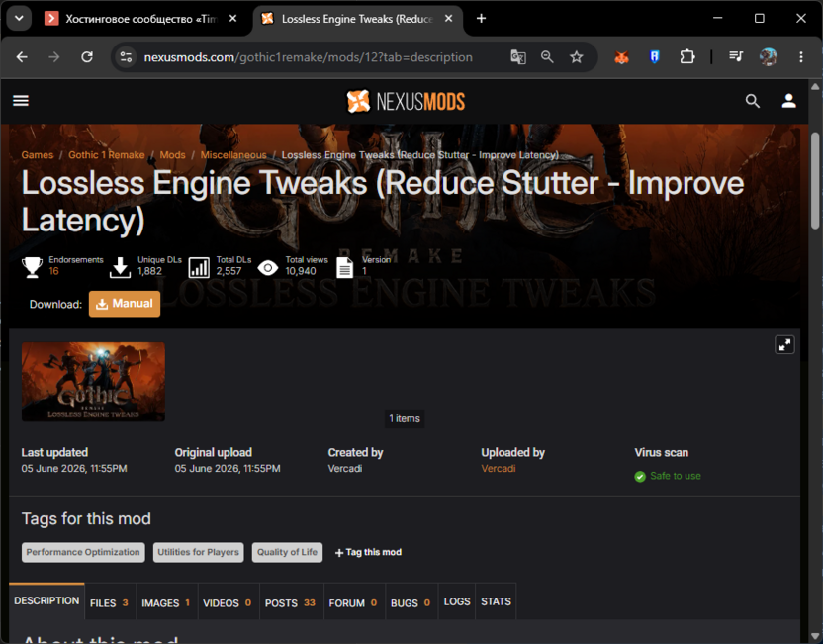
Task: Switch to the FORUM tab
Action: tap(354, 602)
